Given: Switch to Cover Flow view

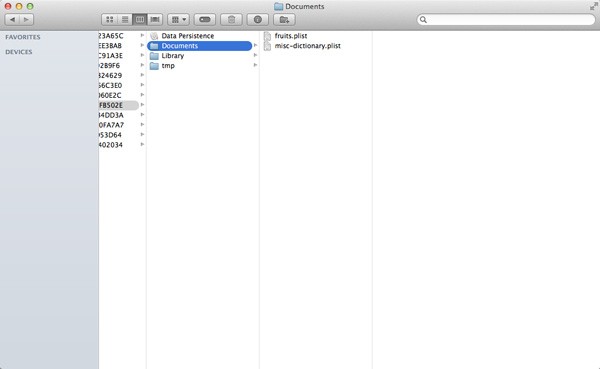Looking at the screenshot, I should point(155,20).
